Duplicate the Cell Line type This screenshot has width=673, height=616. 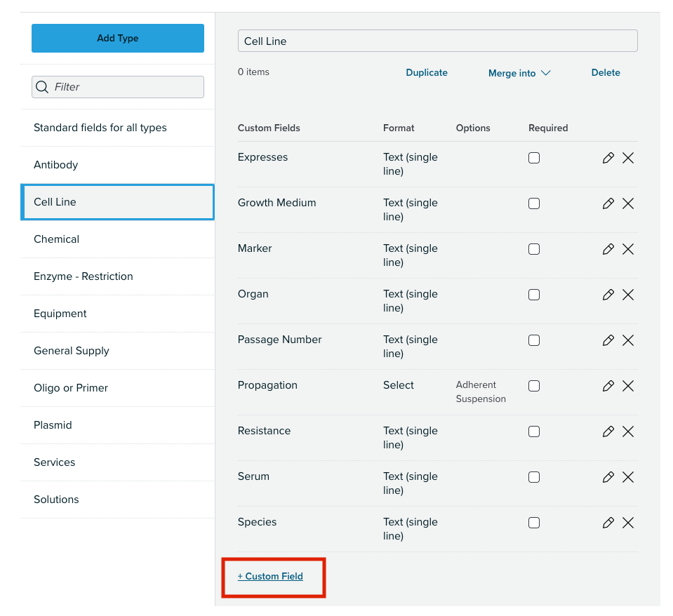point(427,72)
